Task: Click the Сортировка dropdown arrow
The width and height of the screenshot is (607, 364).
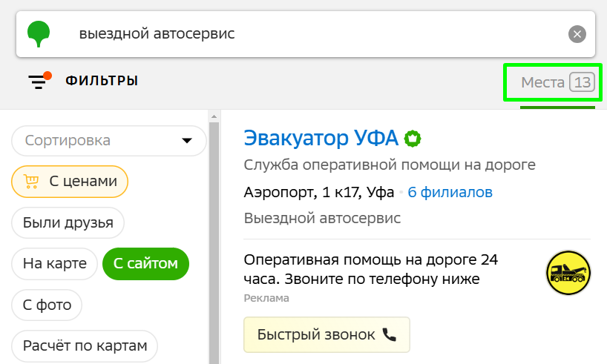Action: pyautogui.click(x=187, y=140)
